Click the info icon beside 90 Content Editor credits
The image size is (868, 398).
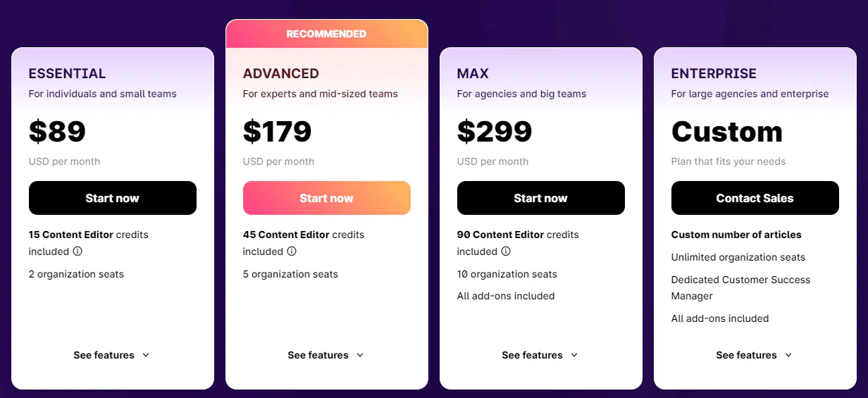pyautogui.click(x=506, y=251)
